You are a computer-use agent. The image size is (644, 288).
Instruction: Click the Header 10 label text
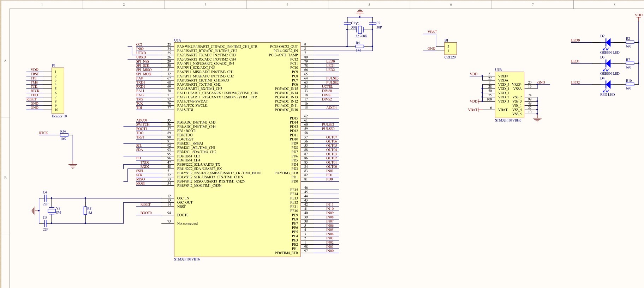[x=59, y=116]
